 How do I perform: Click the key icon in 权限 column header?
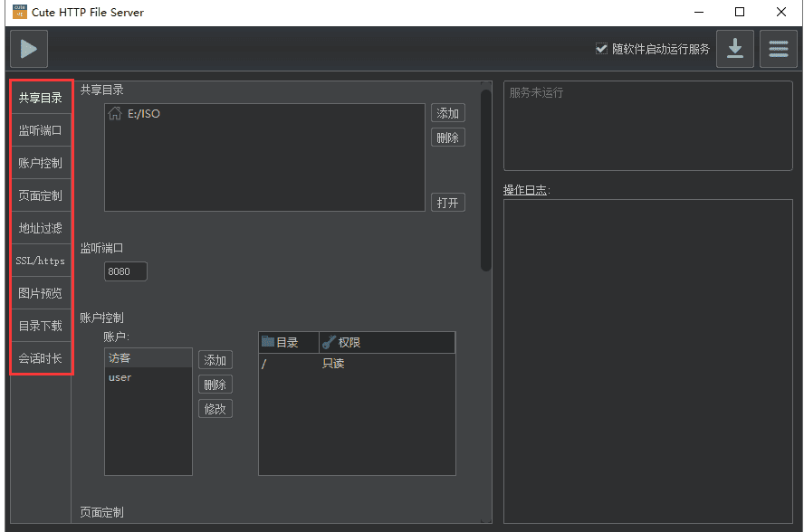tap(329, 342)
